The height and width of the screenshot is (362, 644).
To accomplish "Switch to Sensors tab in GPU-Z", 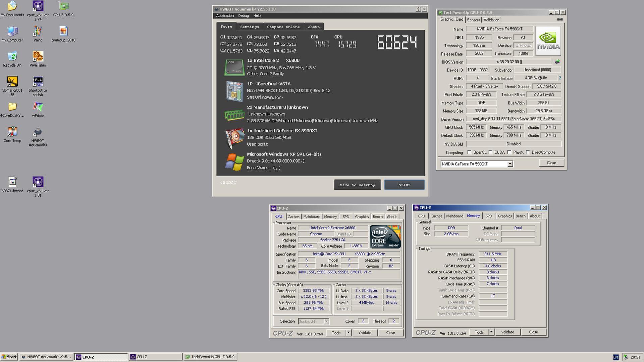I will (x=473, y=20).
